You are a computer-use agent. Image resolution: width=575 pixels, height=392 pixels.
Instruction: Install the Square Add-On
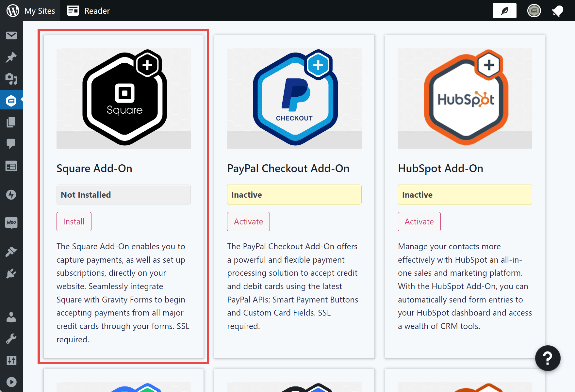point(74,221)
